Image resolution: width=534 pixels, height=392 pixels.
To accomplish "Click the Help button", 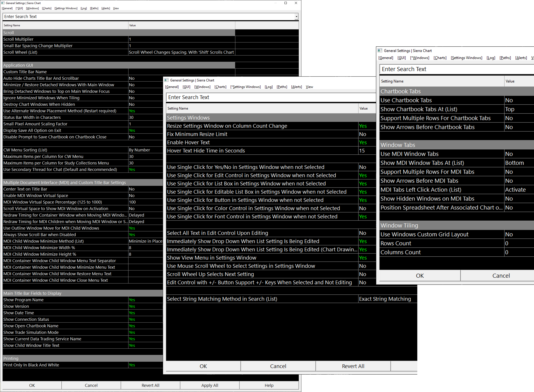I will pyautogui.click(x=269, y=385).
